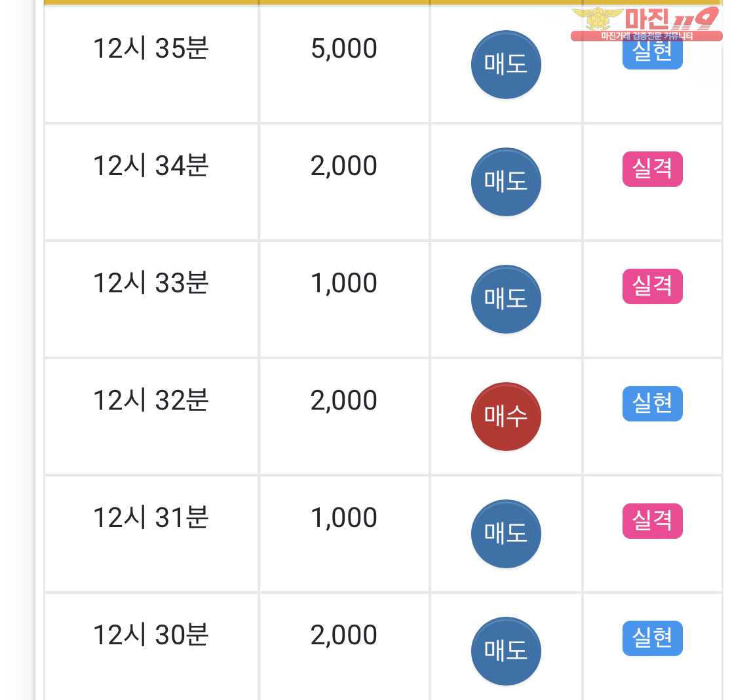
Task: Click the 마진119 logo watermark
Action: pyautogui.click(x=647, y=24)
